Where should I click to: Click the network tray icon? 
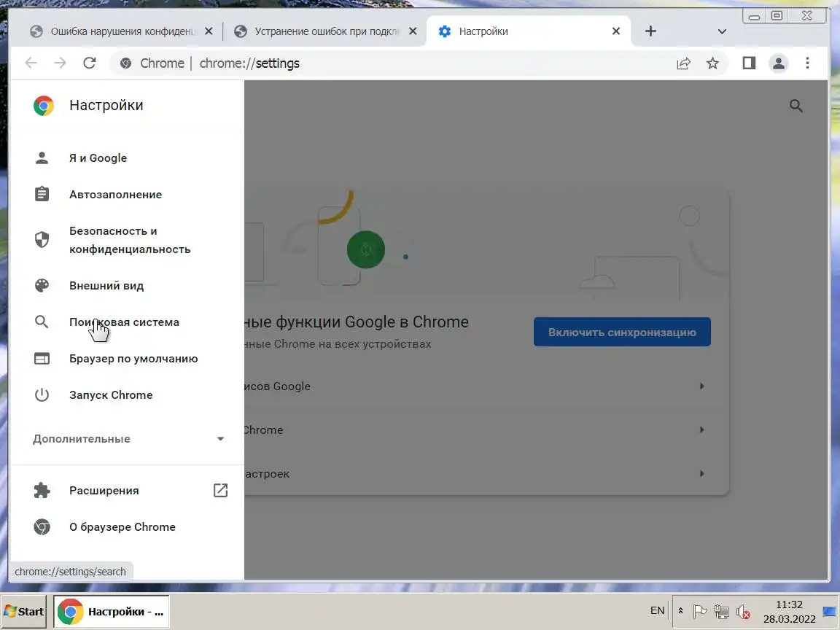click(722, 611)
